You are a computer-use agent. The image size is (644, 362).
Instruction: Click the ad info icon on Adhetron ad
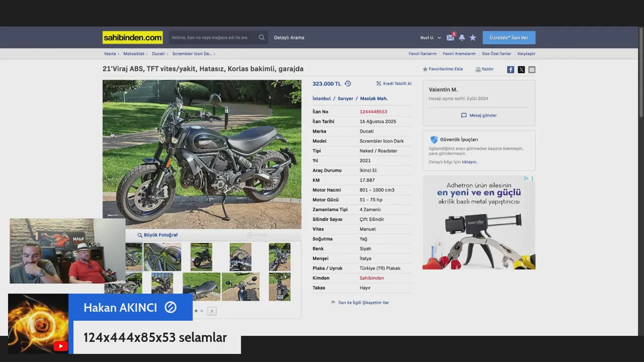[526, 178]
